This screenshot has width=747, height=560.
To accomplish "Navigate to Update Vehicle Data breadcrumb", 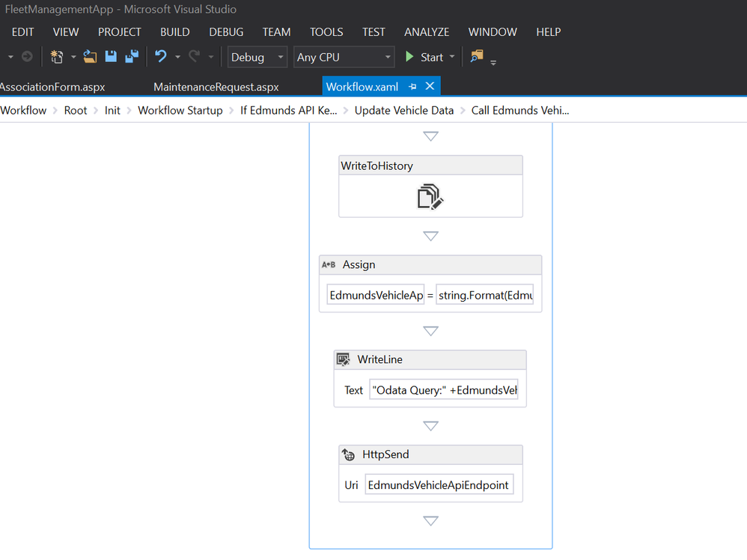I will tap(404, 111).
